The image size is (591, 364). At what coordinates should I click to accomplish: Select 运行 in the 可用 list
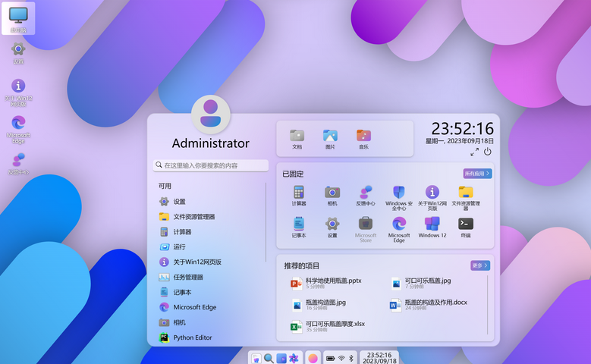[210, 246]
